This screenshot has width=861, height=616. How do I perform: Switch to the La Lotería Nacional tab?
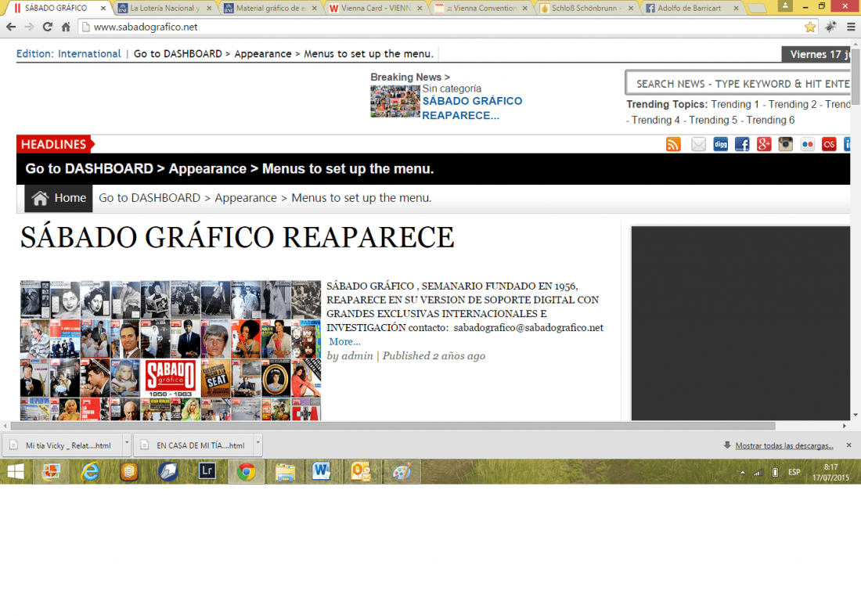(164, 9)
